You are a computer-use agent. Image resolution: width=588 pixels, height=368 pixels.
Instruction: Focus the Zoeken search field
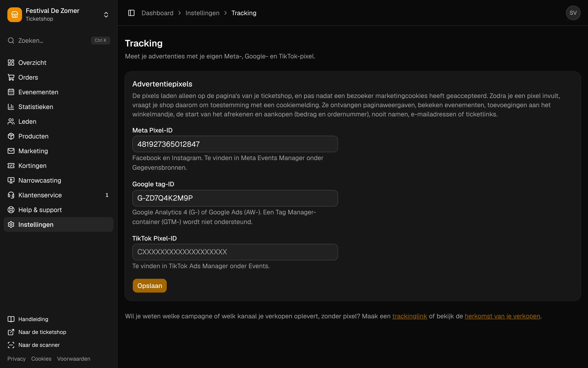coord(59,40)
